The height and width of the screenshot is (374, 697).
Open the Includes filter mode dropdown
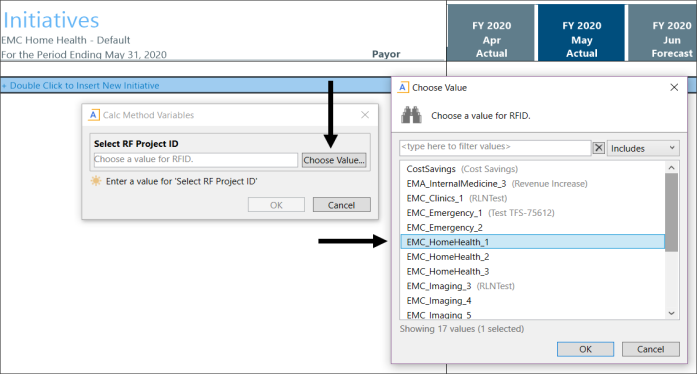[643, 148]
